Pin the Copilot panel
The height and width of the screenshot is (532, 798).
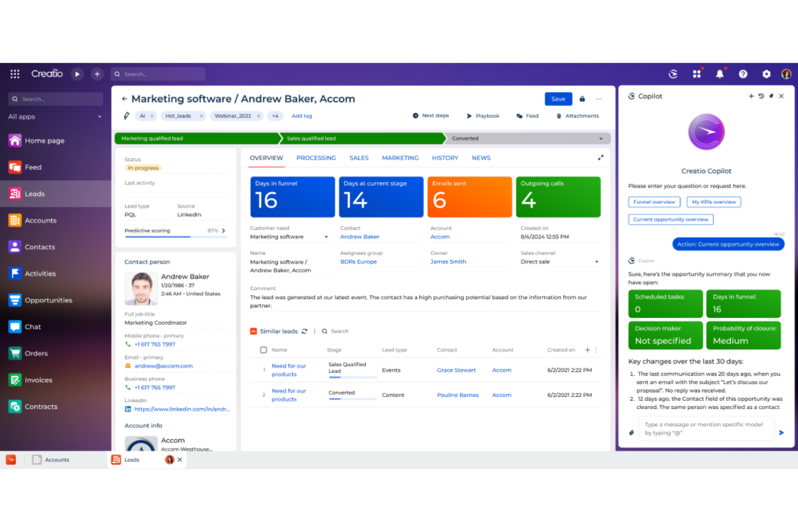(771, 96)
